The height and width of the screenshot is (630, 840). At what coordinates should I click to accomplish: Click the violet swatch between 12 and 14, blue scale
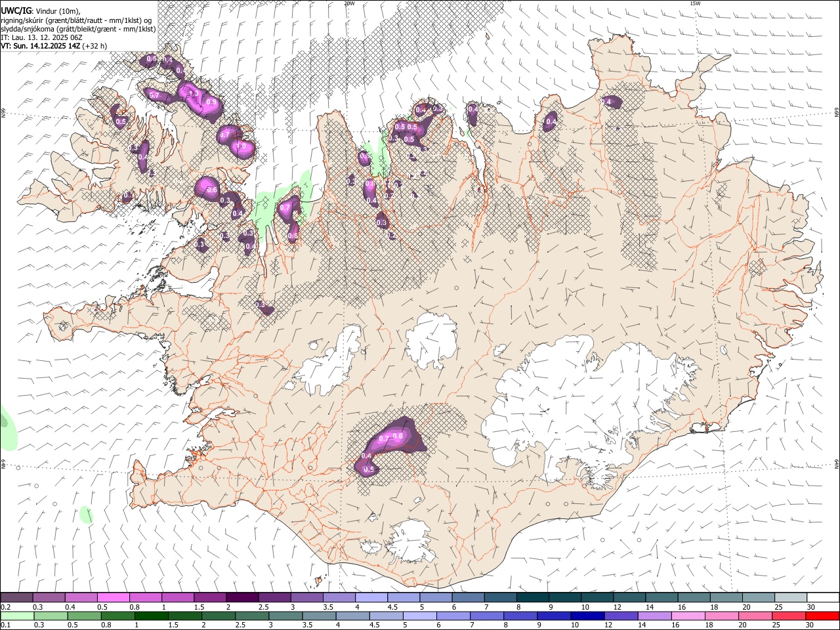[620, 616]
